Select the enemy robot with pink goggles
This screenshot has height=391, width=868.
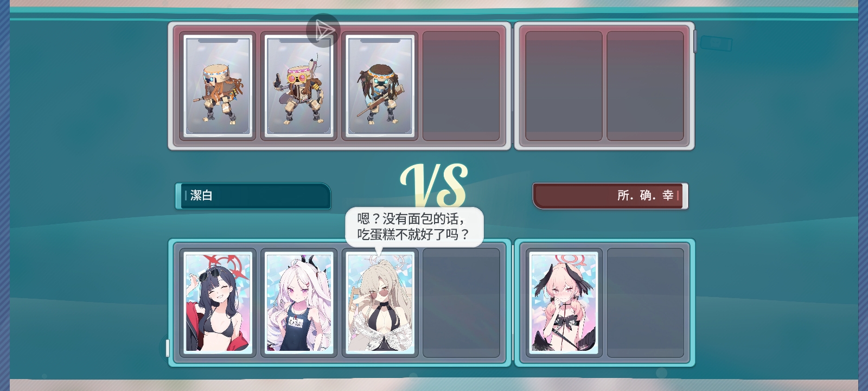pyautogui.click(x=299, y=86)
